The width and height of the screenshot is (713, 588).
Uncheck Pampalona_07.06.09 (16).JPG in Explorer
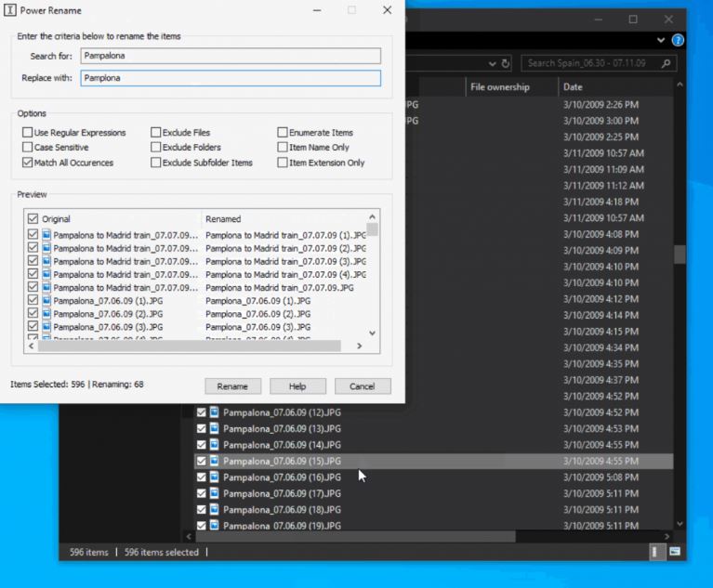[x=202, y=477]
